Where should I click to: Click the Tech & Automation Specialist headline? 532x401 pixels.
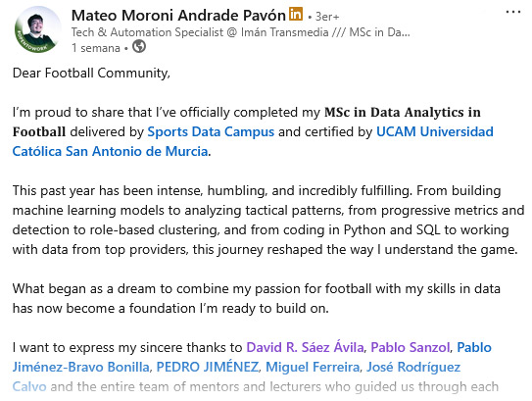coord(240,32)
